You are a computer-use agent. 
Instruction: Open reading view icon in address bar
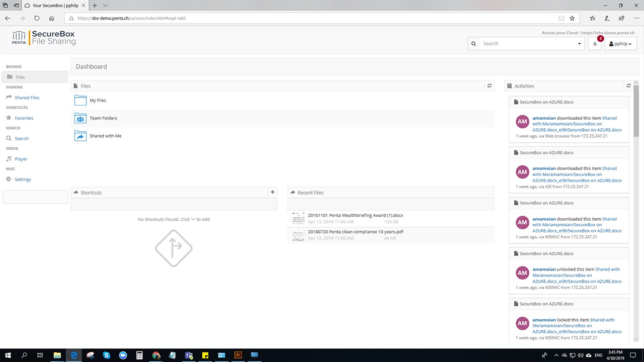561,18
